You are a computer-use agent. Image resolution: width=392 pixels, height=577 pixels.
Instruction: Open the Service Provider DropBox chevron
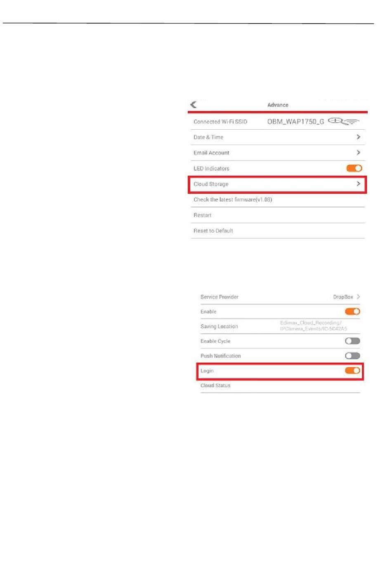358,297
